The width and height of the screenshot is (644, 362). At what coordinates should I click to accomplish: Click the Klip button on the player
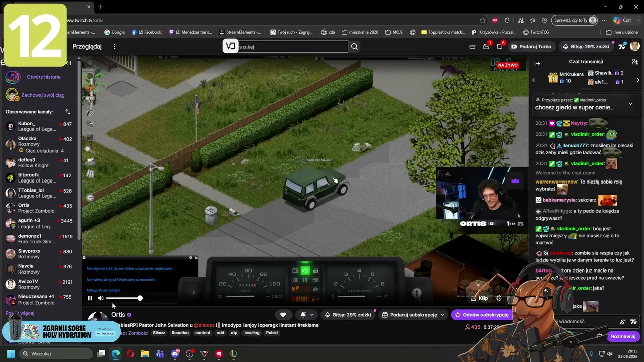[x=479, y=298]
